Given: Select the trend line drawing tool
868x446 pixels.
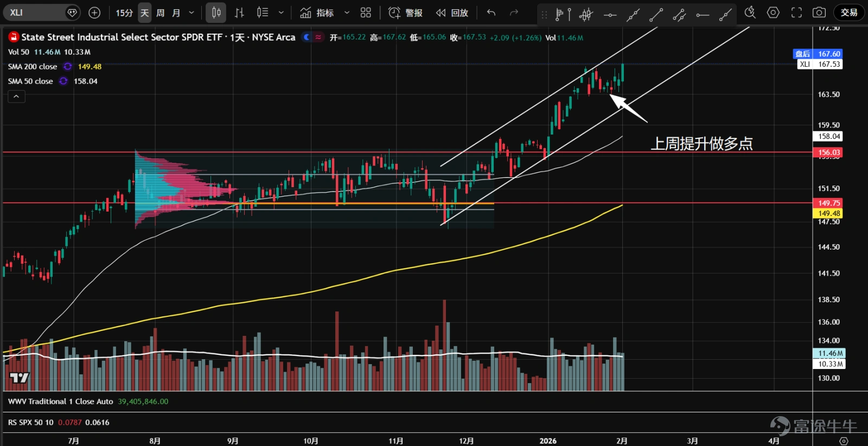Looking at the screenshot, I should coord(656,15).
